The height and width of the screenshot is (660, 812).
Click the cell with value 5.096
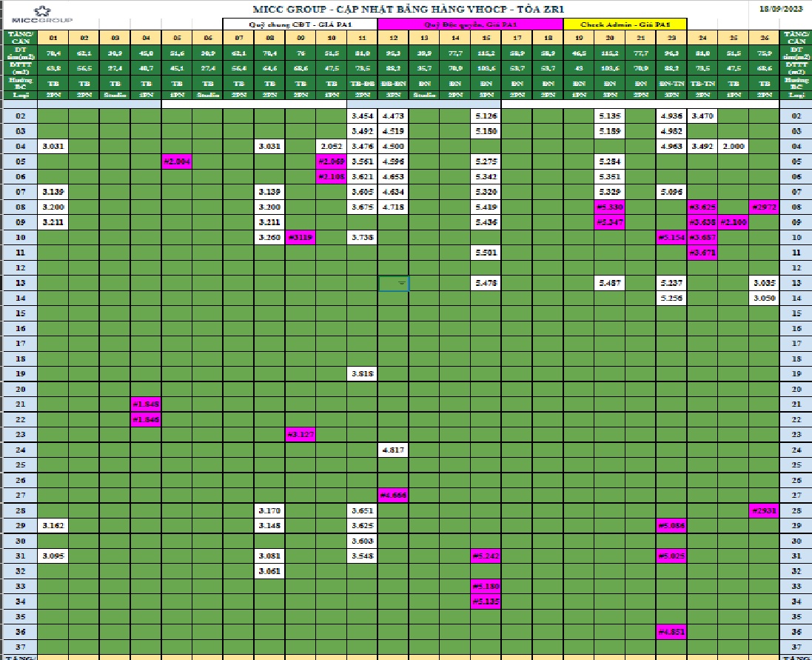(671, 192)
